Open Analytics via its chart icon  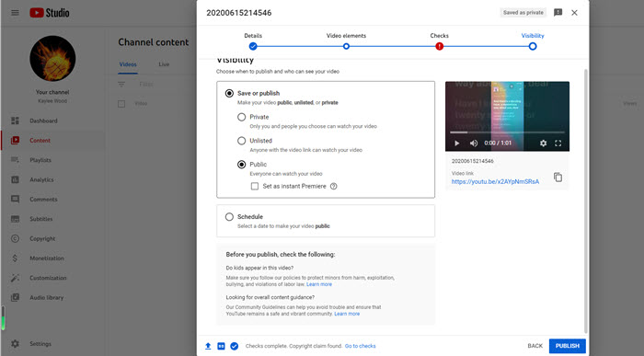(16, 179)
